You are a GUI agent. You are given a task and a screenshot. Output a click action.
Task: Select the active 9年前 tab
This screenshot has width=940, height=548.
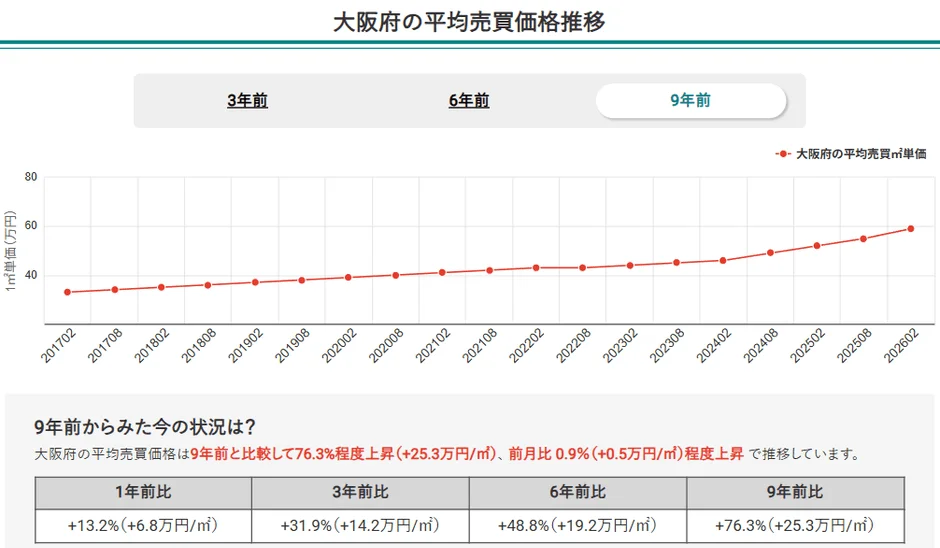click(690, 101)
